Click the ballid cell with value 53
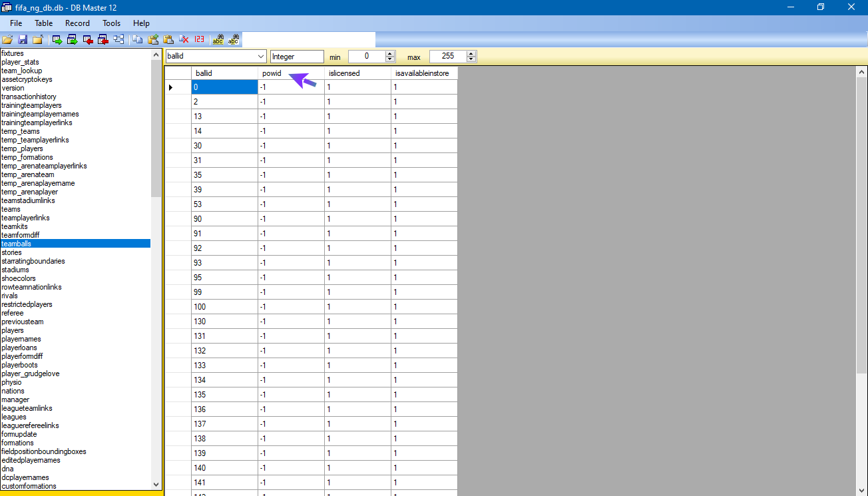This screenshot has width=868, height=496. pyautogui.click(x=224, y=204)
